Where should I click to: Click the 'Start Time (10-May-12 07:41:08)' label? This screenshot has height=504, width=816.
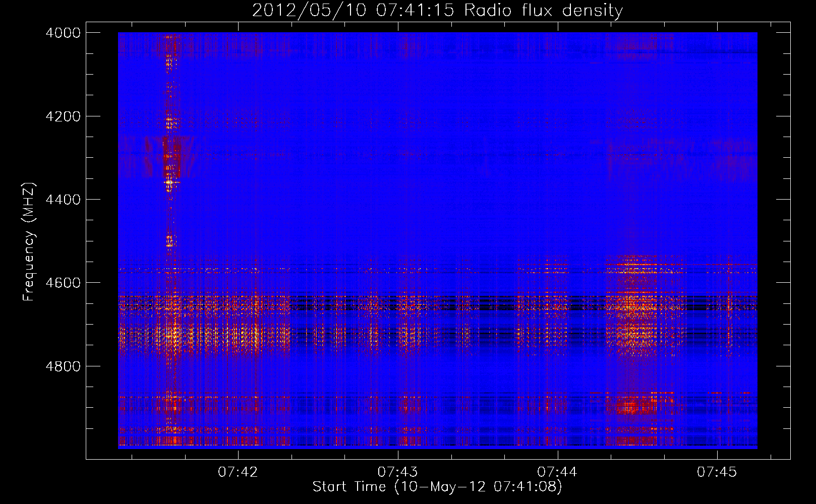pyautogui.click(x=437, y=487)
